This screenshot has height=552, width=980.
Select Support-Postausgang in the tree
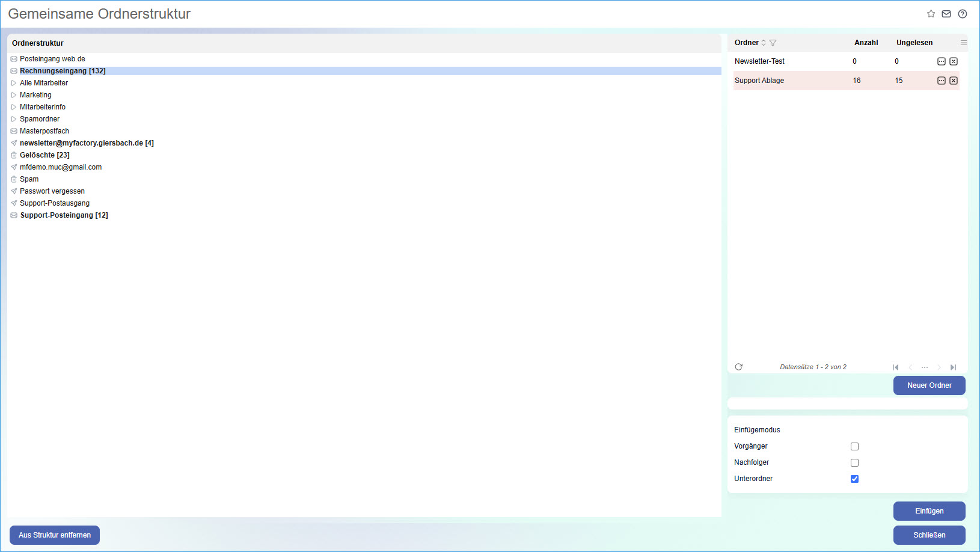tap(55, 203)
